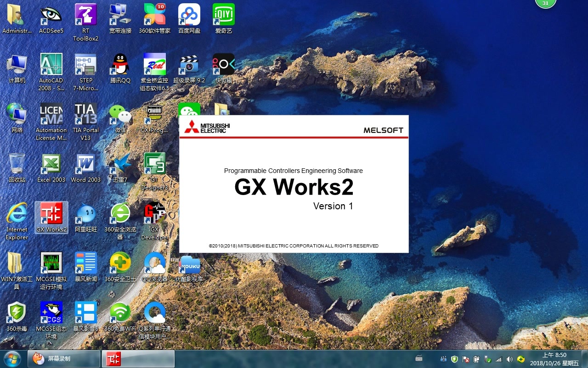Launch 快剪辑 desktop icon
The height and width of the screenshot is (368, 588).
(224, 68)
